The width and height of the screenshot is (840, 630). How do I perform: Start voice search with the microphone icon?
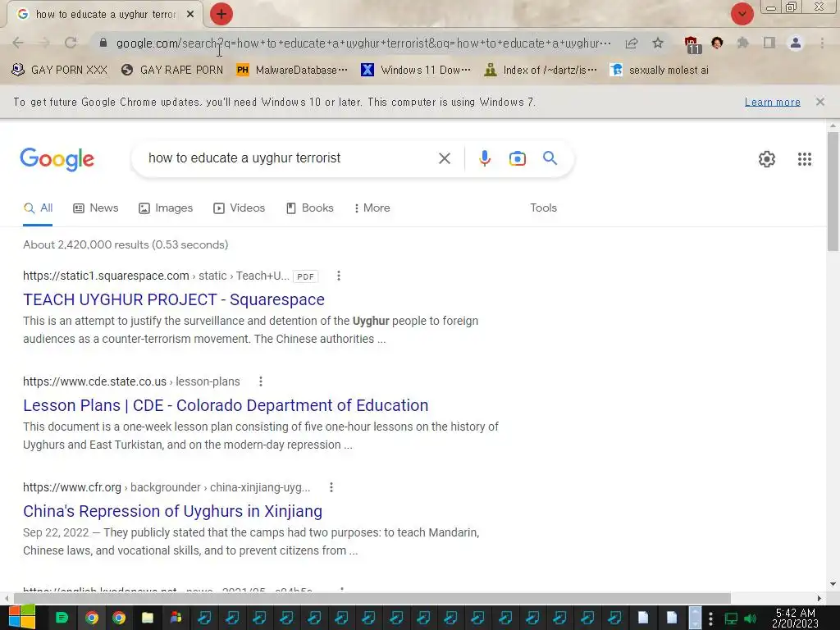(x=484, y=158)
